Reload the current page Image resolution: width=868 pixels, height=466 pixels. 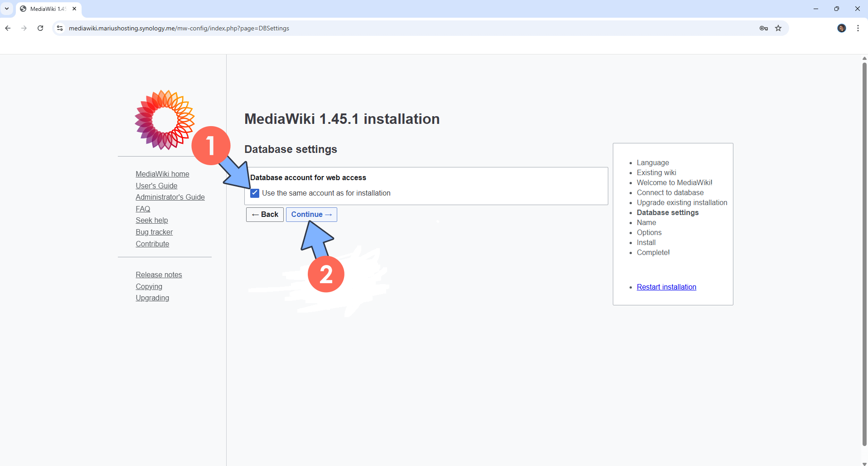(40, 28)
